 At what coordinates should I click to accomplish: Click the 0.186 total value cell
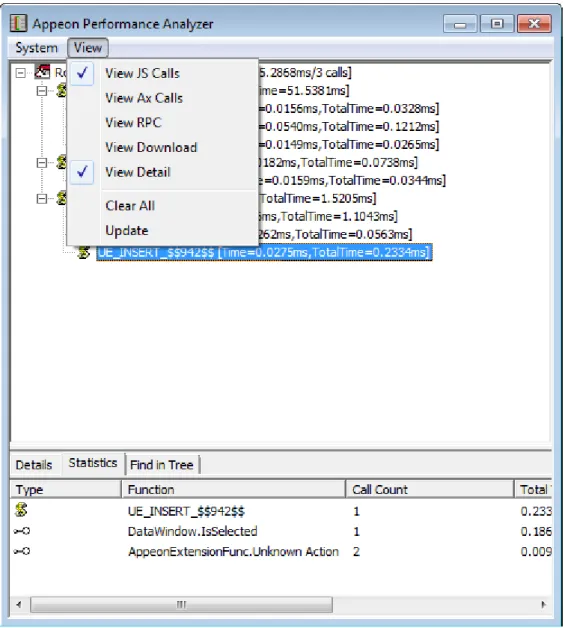(536, 531)
